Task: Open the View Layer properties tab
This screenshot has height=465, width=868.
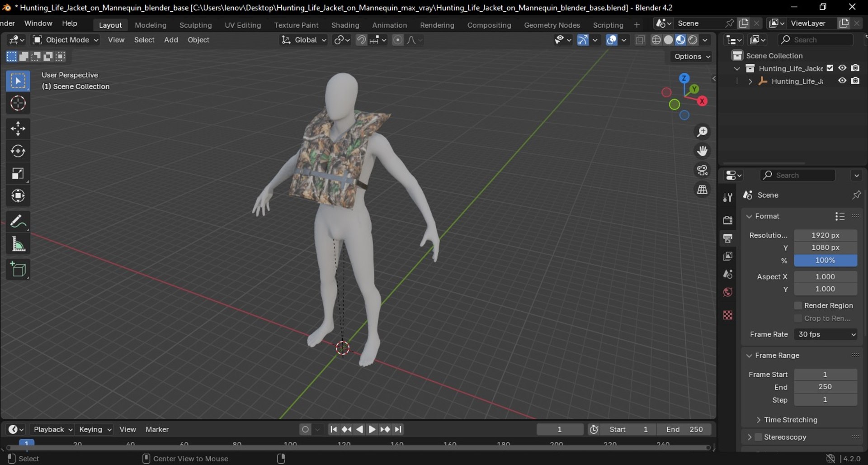Action: [x=728, y=256]
